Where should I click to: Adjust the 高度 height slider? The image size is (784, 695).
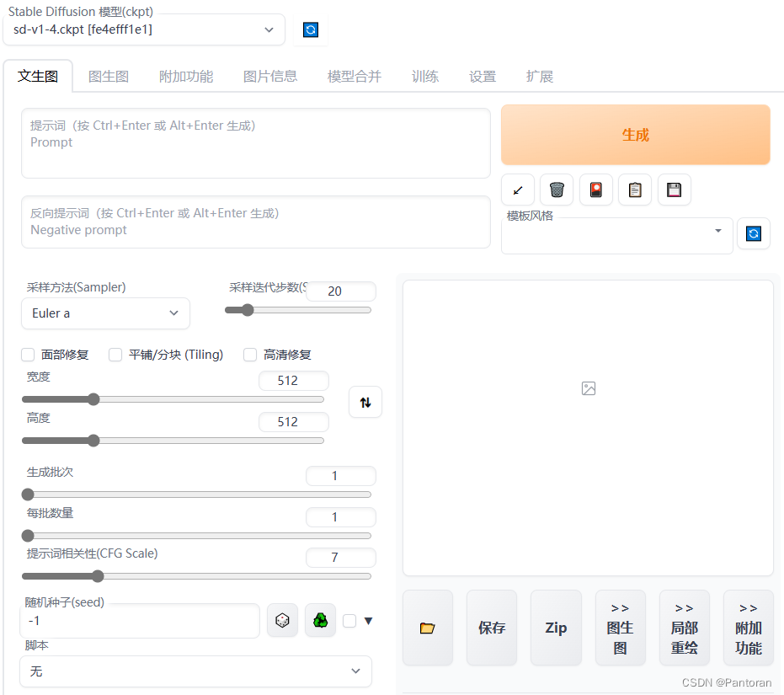tap(173, 441)
